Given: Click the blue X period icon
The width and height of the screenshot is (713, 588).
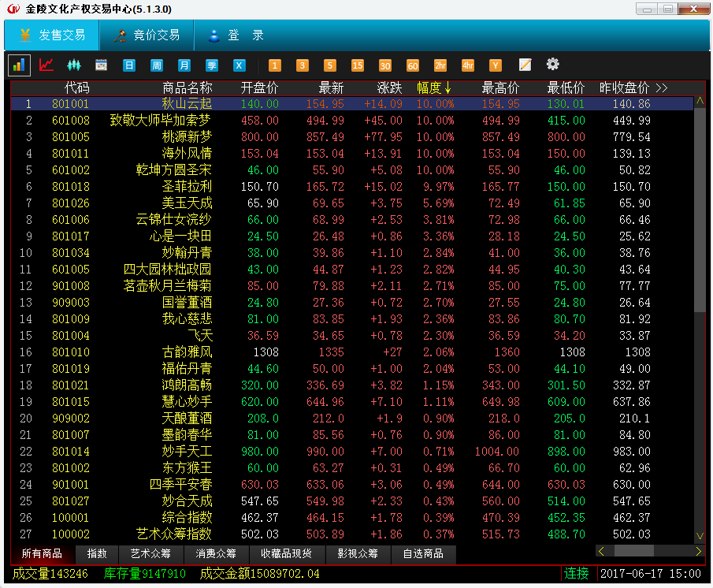Looking at the screenshot, I should (x=240, y=65).
